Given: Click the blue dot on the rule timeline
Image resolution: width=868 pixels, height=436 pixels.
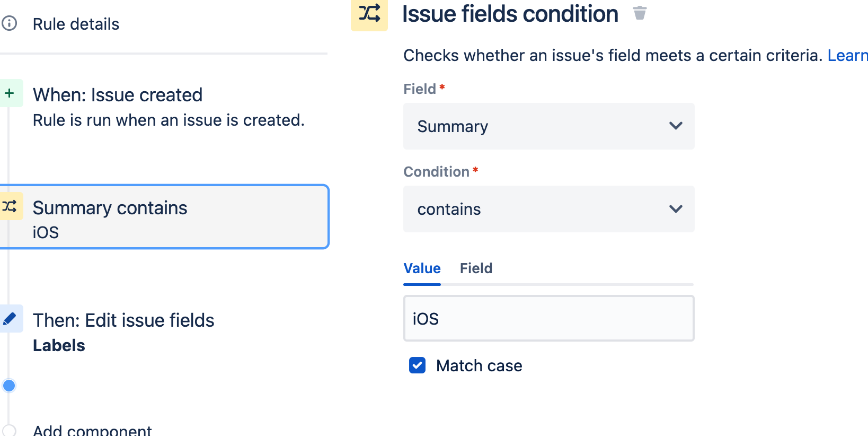Looking at the screenshot, I should coord(9,386).
